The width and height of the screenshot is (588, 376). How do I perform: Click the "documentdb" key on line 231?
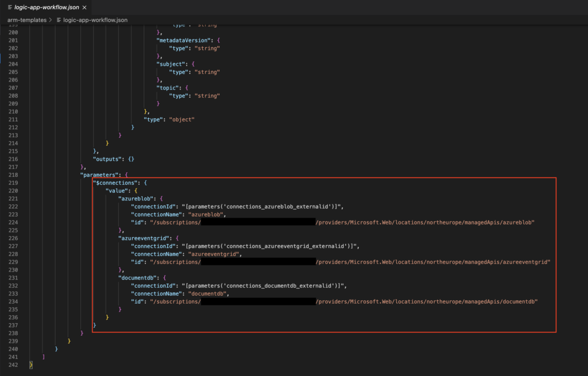[x=137, y=278]
